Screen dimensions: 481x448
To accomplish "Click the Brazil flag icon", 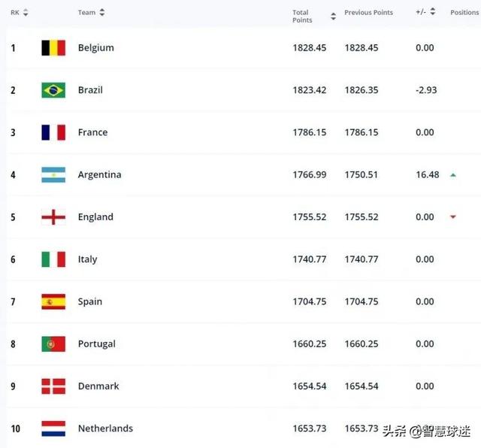I will tap(53, 90).
